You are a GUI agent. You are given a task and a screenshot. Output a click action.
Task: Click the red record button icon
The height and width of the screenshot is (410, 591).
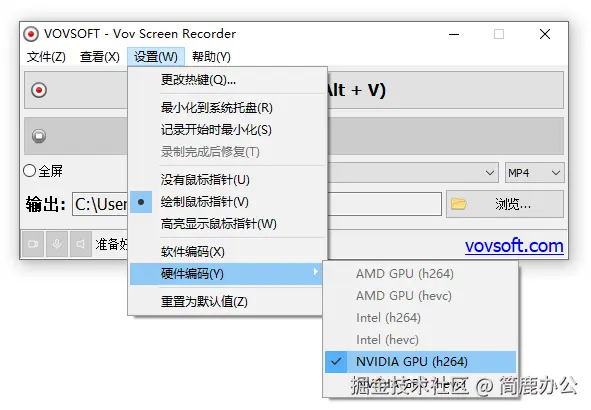tap(39, 90)
